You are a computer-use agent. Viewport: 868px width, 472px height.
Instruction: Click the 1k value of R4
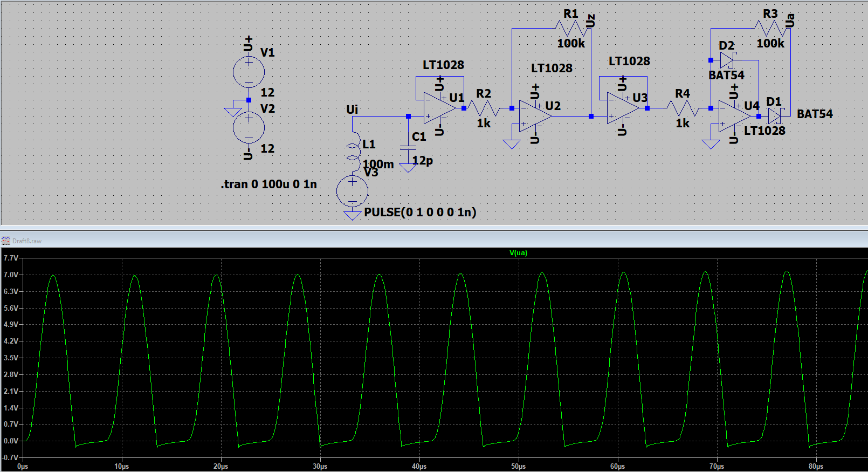click(x=683, y=124)
